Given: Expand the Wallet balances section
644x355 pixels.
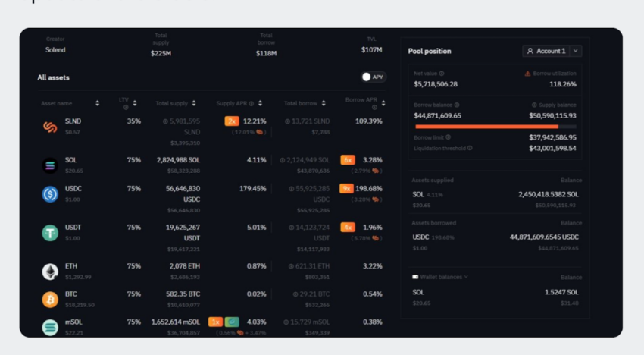Looking at the screenshot, I should [465, 277].
